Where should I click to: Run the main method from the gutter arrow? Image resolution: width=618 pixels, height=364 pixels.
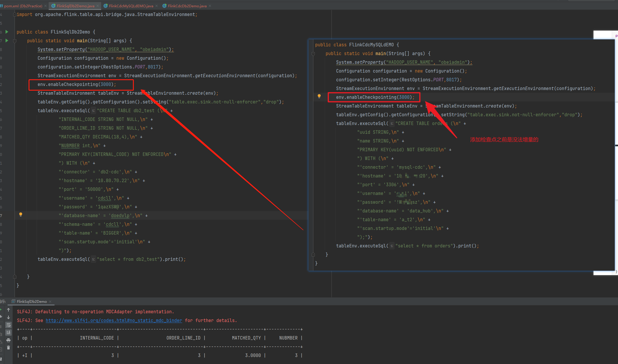click(x=7, y=41)
